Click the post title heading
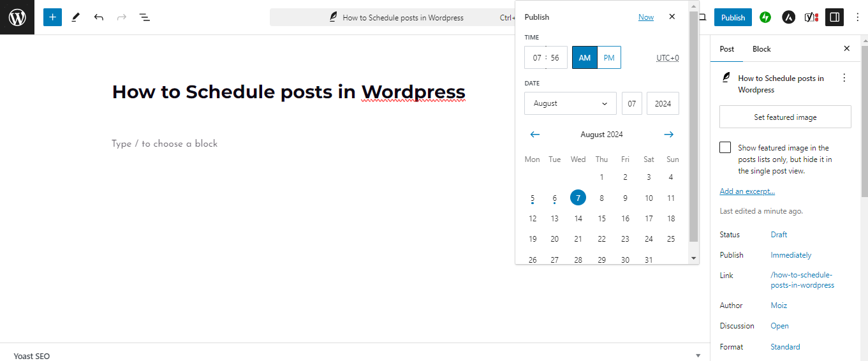Image resolution: width=868 pixels, height=361 pixels. pos(289,92)
